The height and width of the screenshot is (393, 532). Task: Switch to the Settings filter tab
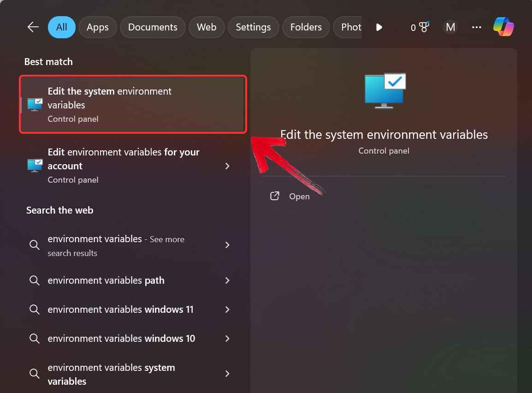pyautogui.click(x=253, y=27)
